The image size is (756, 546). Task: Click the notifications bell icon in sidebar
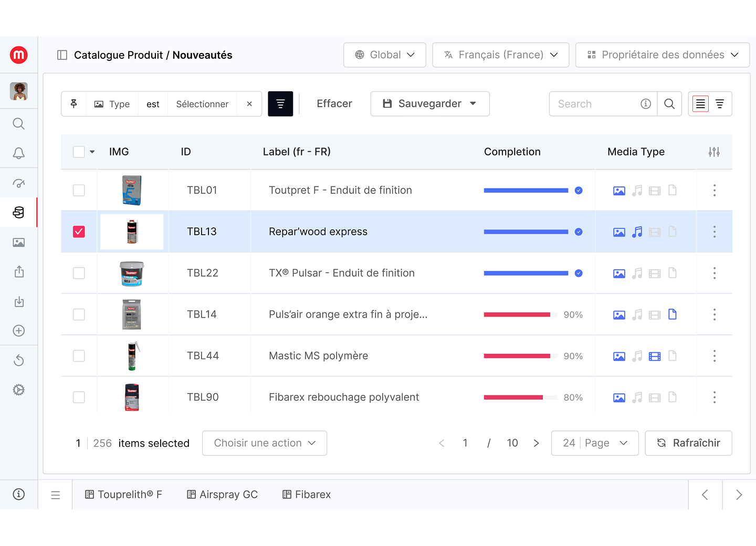coord(18,153)
